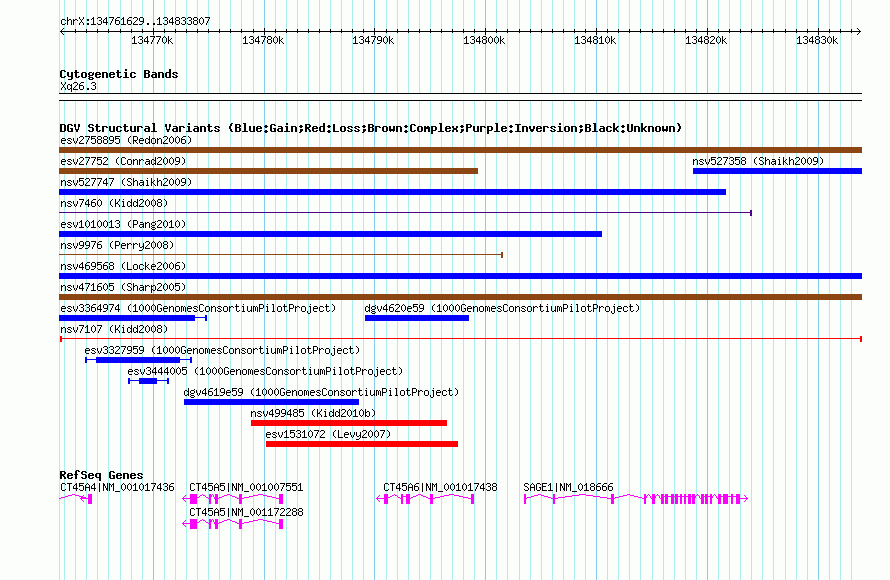
Task: Click the dgv4620e59 blue variant bar
Action: pos(417,318)
